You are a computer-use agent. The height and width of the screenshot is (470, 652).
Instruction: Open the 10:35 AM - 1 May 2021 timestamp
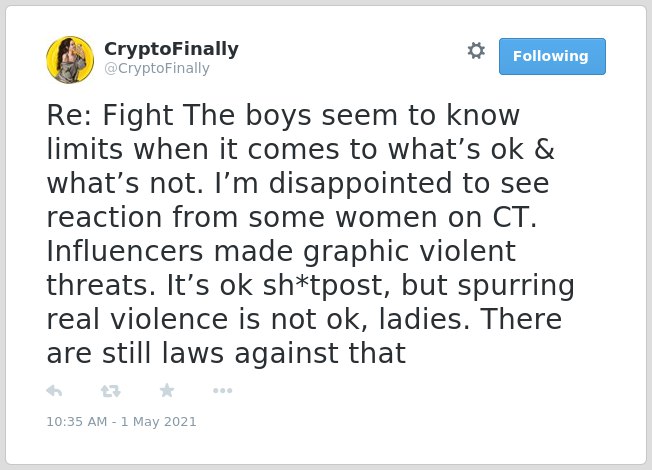pyautogui.click(x=121, y=421)
